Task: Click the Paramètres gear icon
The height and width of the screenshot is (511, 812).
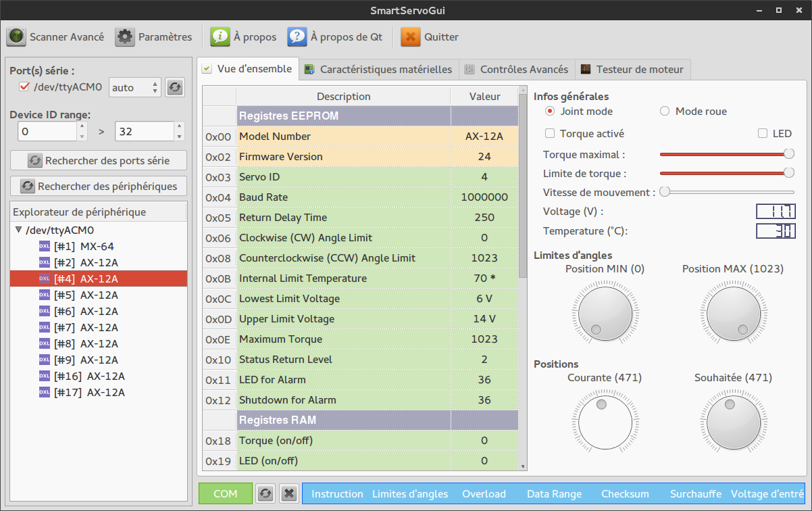Action: [125, 36]
